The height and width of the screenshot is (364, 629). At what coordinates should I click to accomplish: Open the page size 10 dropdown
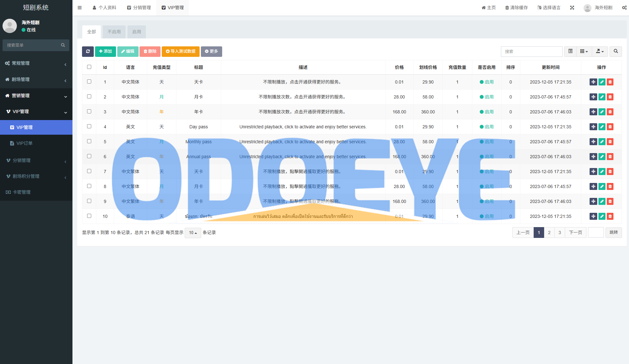pos(193,233)
